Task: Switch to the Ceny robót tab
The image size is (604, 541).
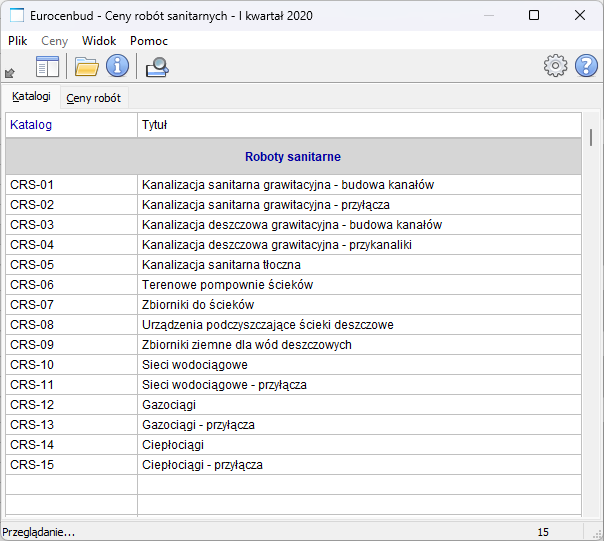Action: point(94,98)
